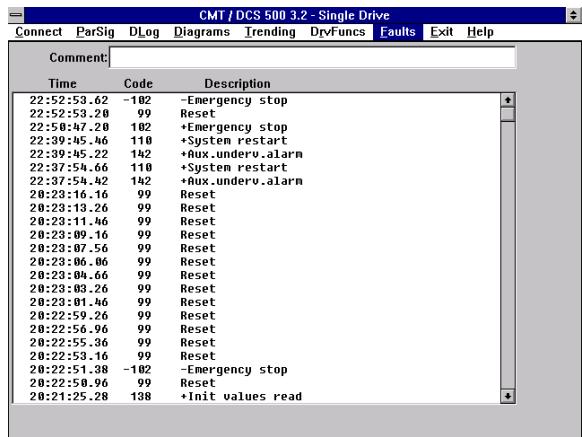This screenshot has width=582, height=437.
Task: Select the 20:23:11.46 Reset entry
Action: (256, 221)
